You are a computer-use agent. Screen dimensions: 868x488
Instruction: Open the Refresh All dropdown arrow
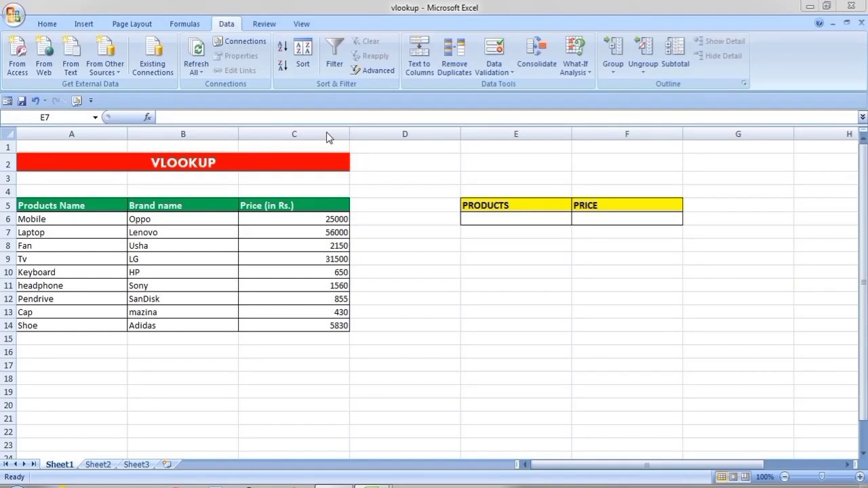tap(196, 68)
